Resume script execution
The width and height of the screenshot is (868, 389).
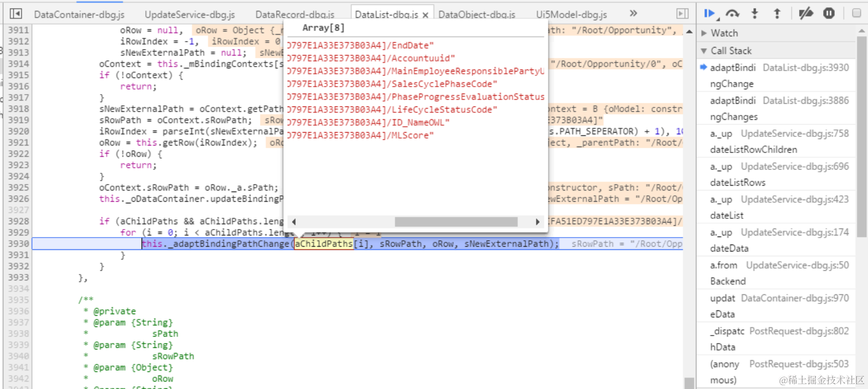pos(710,13)
